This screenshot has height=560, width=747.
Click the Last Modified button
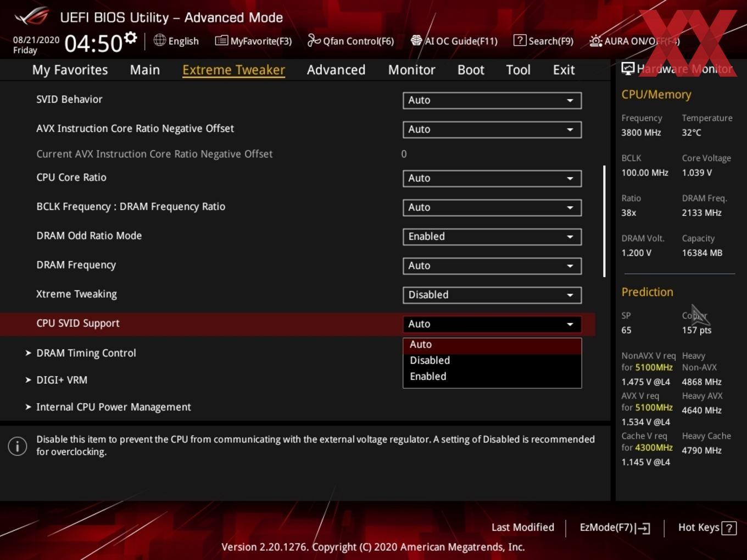coord(522,528)
